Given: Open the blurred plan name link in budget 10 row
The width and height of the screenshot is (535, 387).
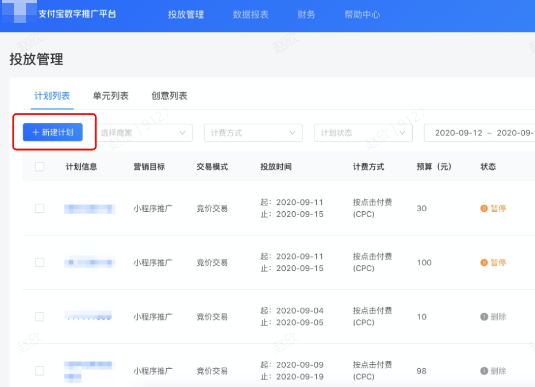Looking at the screenshot, I should (x=88, y=316).
